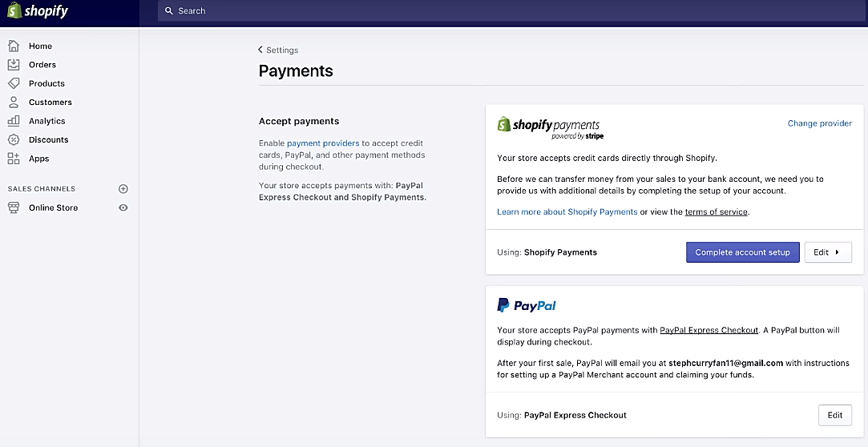The width and height of the screenshot is (868, 447).
Task: Click the search magnifier icon
Action: [169, 10]
